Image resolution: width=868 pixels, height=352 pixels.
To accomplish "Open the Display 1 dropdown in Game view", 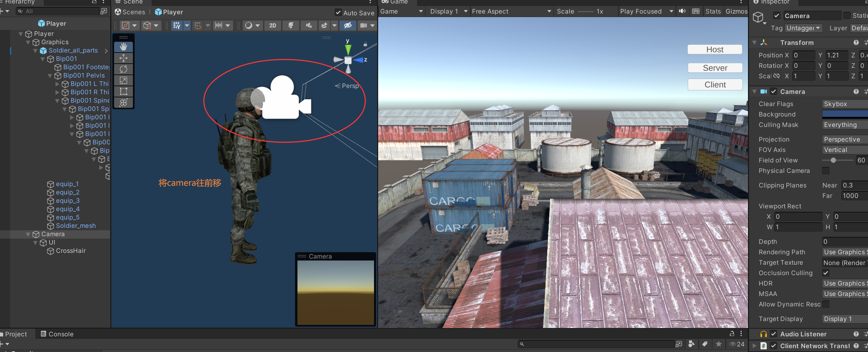I will (x=448, y=11).
